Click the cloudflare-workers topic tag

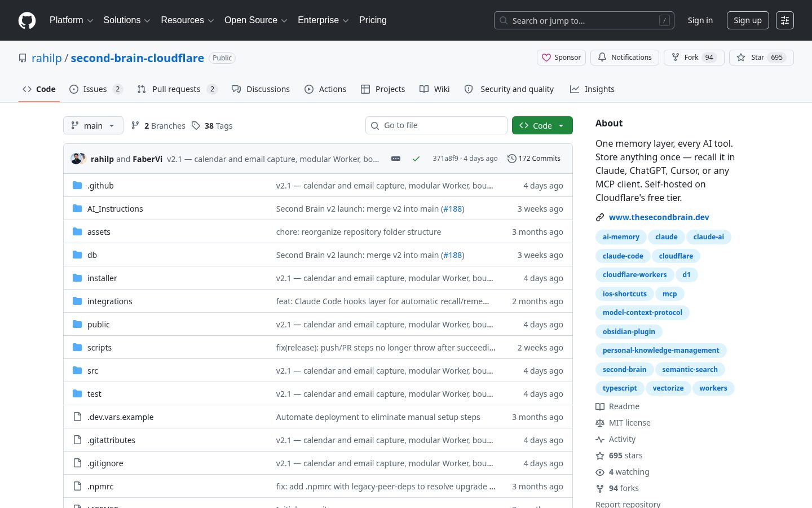coord(634,275)
